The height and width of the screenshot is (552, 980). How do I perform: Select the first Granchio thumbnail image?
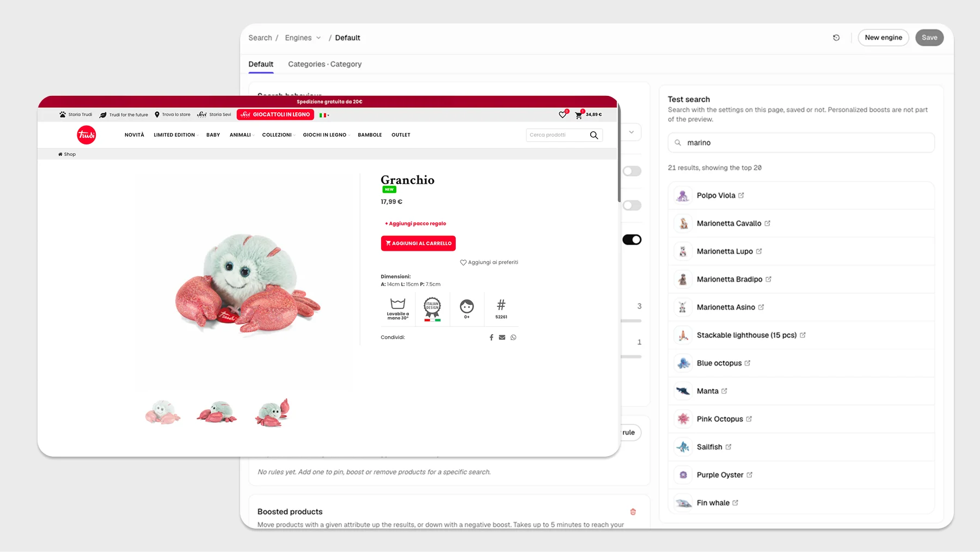(162, 412)
